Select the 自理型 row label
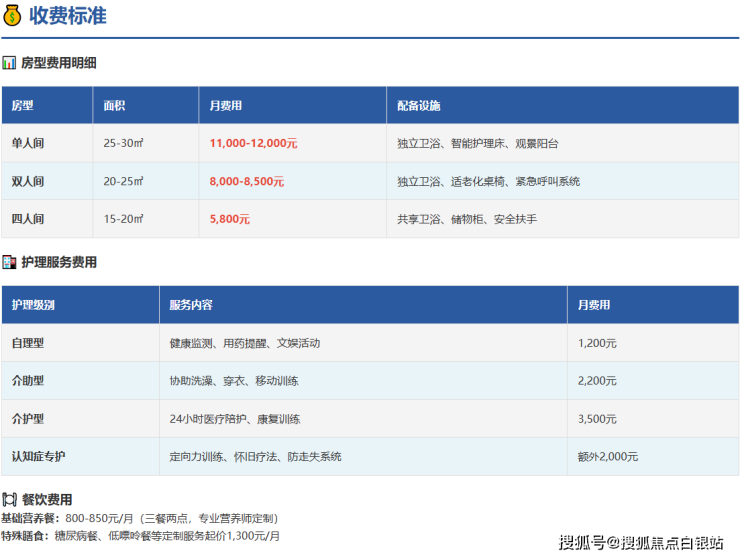Viewport: 740px width, 559px height. (x=28, y=343)
